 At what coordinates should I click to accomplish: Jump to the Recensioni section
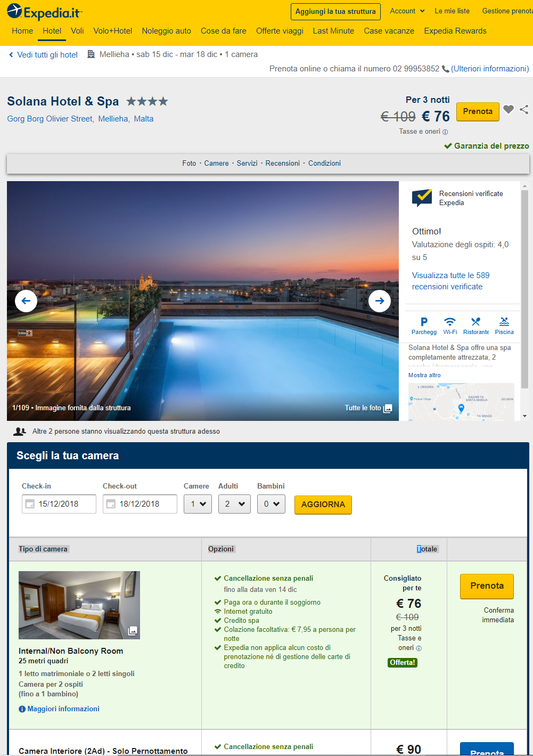[283, 164]
